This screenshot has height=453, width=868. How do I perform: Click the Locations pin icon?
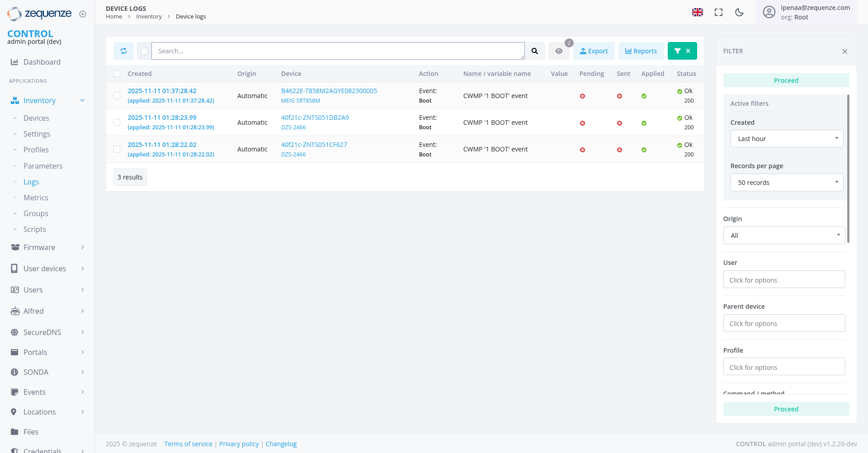pyautogui.click(x=14, y=412)
